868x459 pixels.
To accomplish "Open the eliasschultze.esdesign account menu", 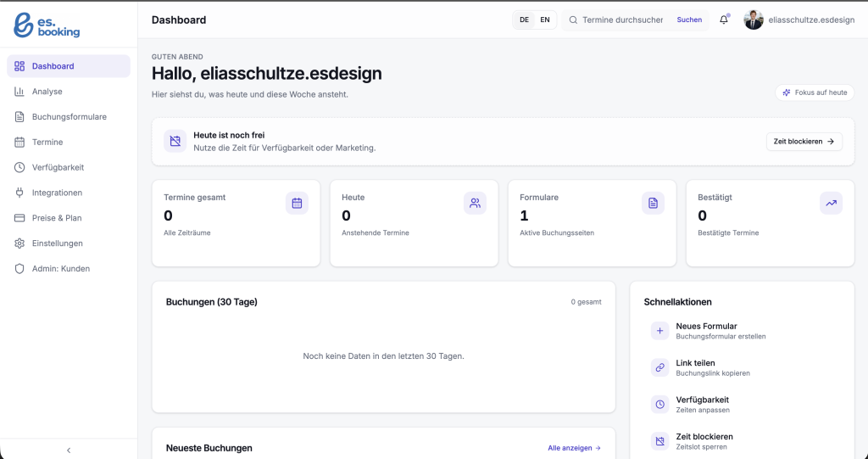I will point(811,20).
